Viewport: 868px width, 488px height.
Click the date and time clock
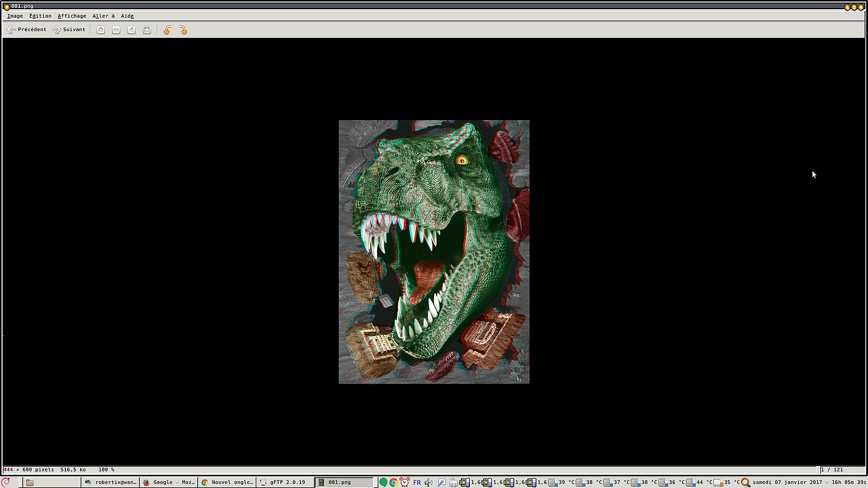pyautogui.click(x=809, y=483)
